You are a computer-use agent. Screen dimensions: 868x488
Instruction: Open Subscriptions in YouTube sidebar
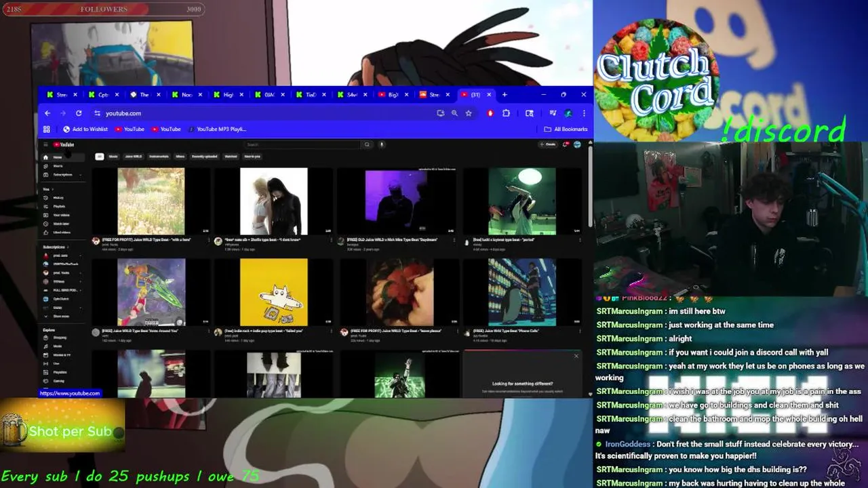click(62, 175)
